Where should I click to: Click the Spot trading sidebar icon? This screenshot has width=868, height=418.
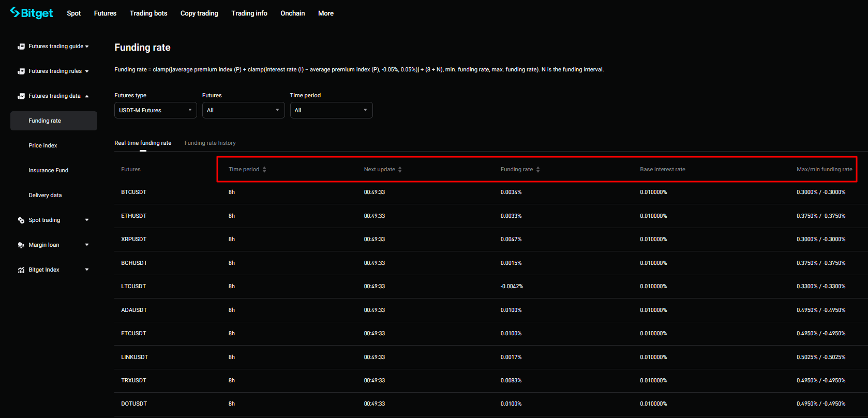[21, 220]
